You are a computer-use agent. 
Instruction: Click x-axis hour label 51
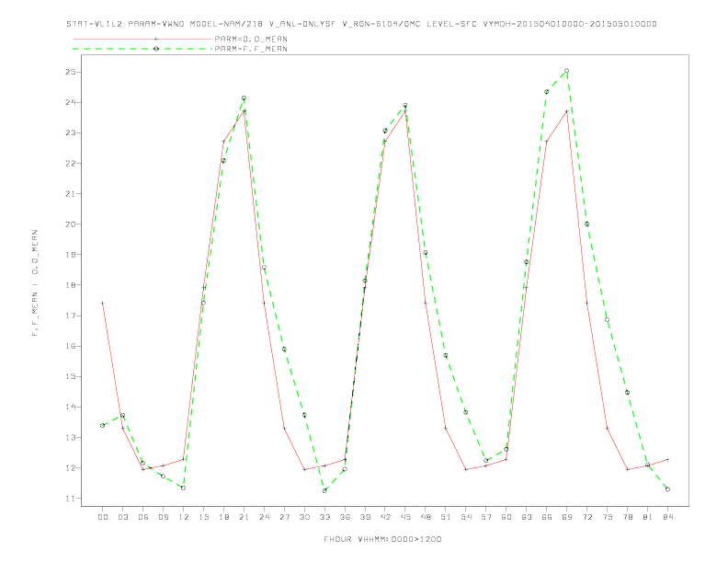(x=446, y=517)
